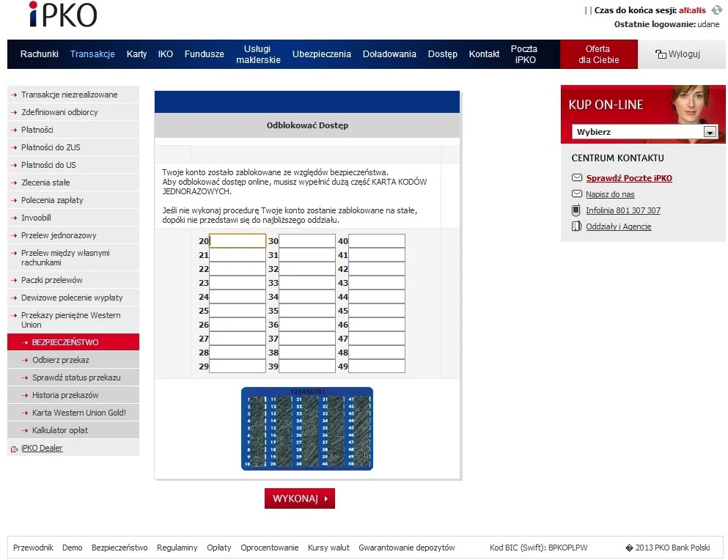The width and height of the screenshot is (728, 560).
Task: Expand the Płatności sidebar section
Action: 37,130
